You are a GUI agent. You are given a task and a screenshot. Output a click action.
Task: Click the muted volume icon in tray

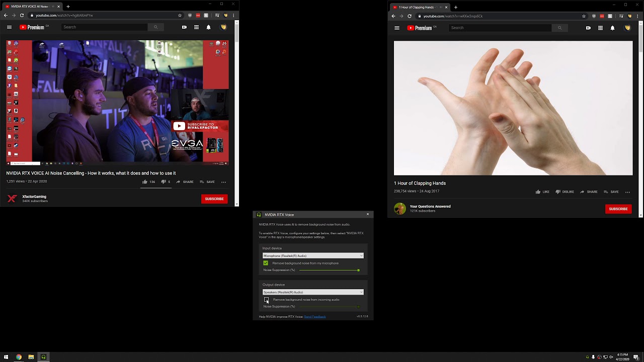pyautogui.click(x=611, y=357)
